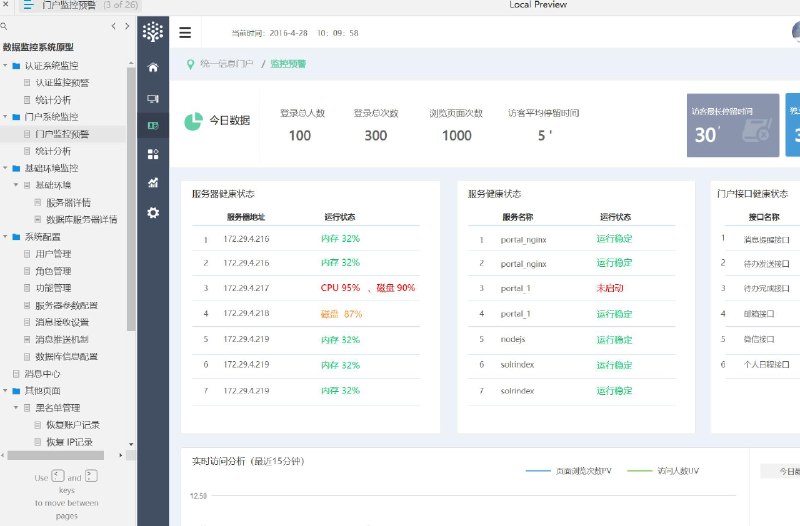The image size is (800, 526).
Task: Open the 数据库信息配置 page
Action: point(66,357)
